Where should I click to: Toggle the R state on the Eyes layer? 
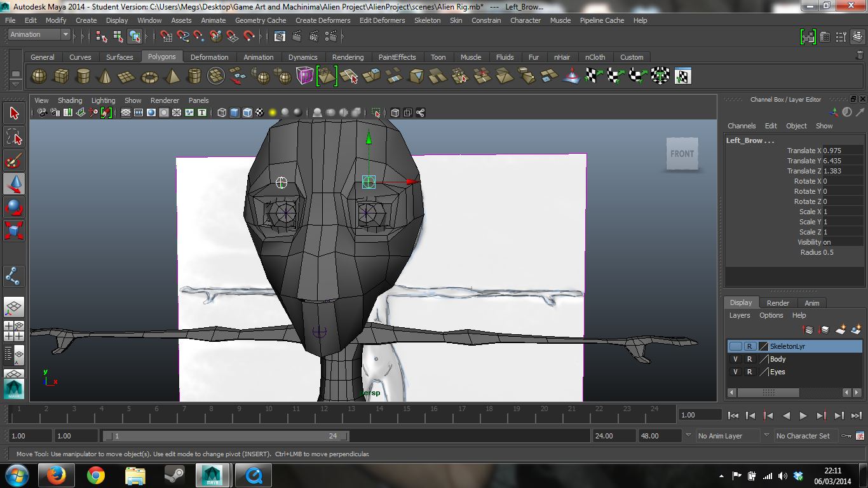coord(750,372)
